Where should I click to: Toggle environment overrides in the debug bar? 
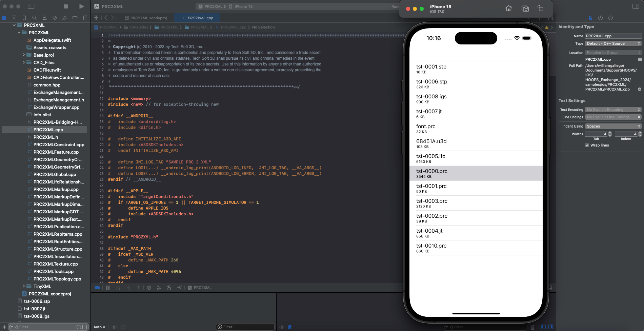[x=169, y=288]
